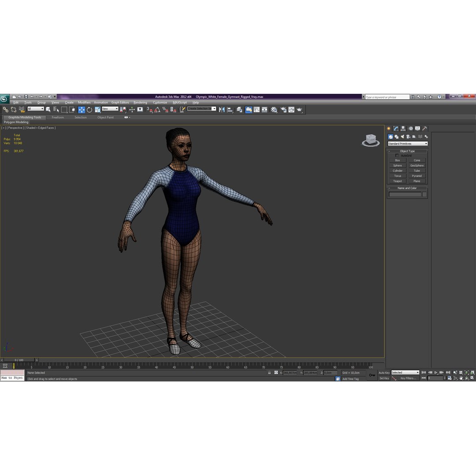Screen dimensions: 476x476
Task: Click the Align tool icon
Action: (x=230, y=110)
